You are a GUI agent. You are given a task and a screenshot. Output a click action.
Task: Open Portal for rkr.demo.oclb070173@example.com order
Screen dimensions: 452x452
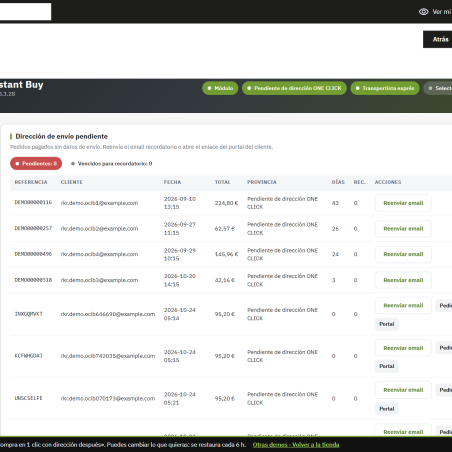(x=387, y=409)
